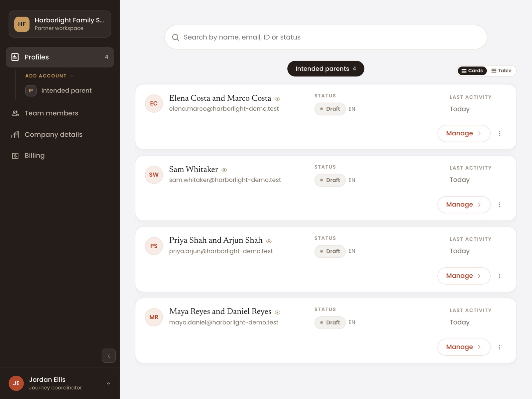Viewport: 532px width, 399px height.
Task: Click the Billing dollar icon
Action: tap(15, 156)
